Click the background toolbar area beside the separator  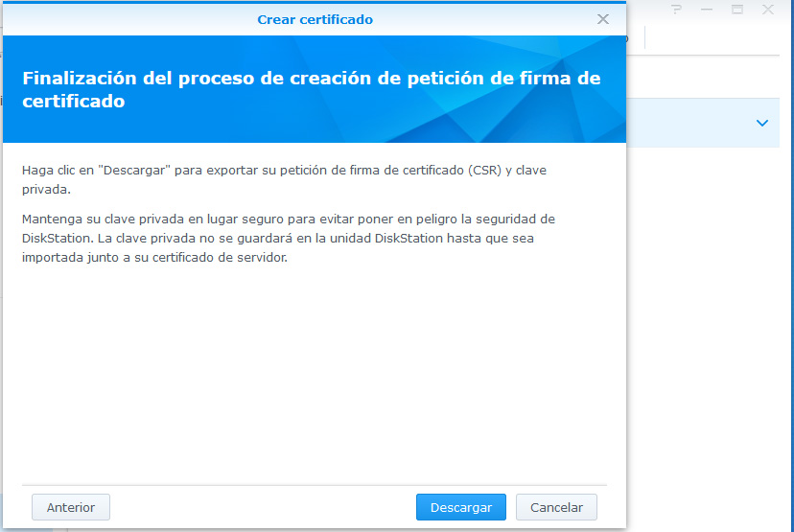710,38
